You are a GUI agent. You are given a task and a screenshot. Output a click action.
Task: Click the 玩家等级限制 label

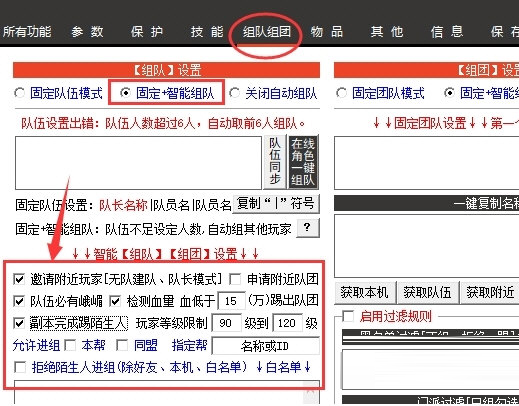point(172,323)
